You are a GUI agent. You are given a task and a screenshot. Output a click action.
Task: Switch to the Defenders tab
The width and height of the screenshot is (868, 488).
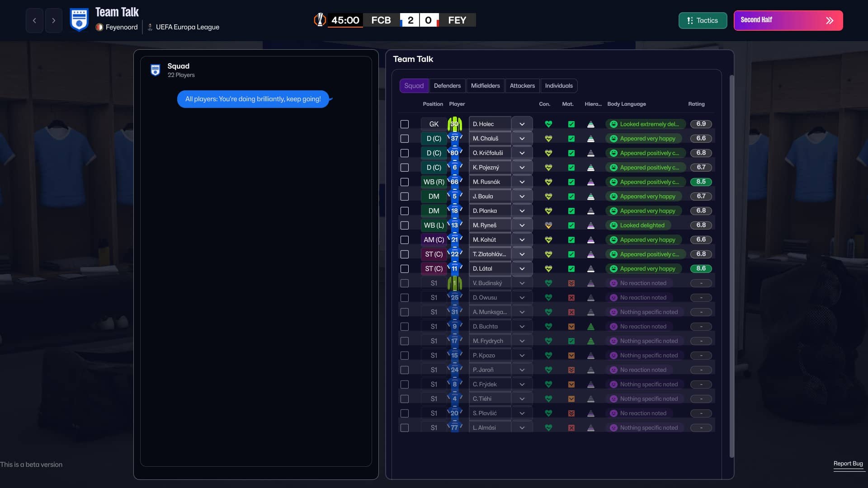(447, 85)
